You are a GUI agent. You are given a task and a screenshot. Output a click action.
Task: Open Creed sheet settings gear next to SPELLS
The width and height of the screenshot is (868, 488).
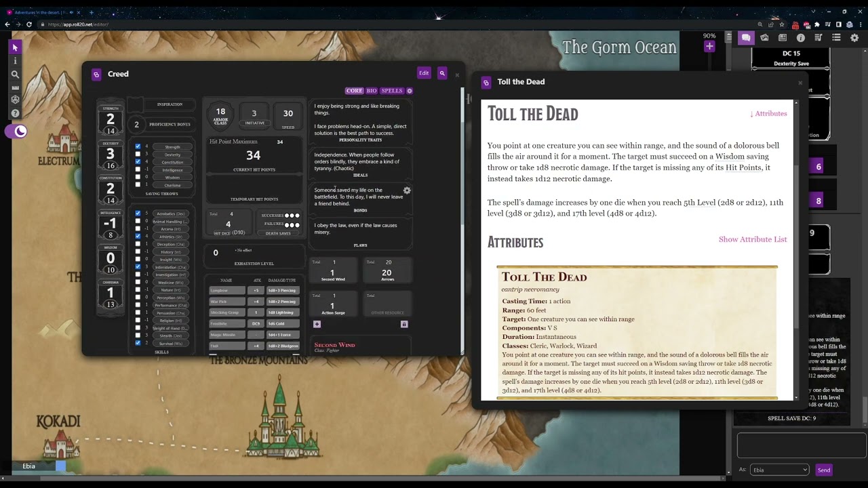tap(410, 91)
